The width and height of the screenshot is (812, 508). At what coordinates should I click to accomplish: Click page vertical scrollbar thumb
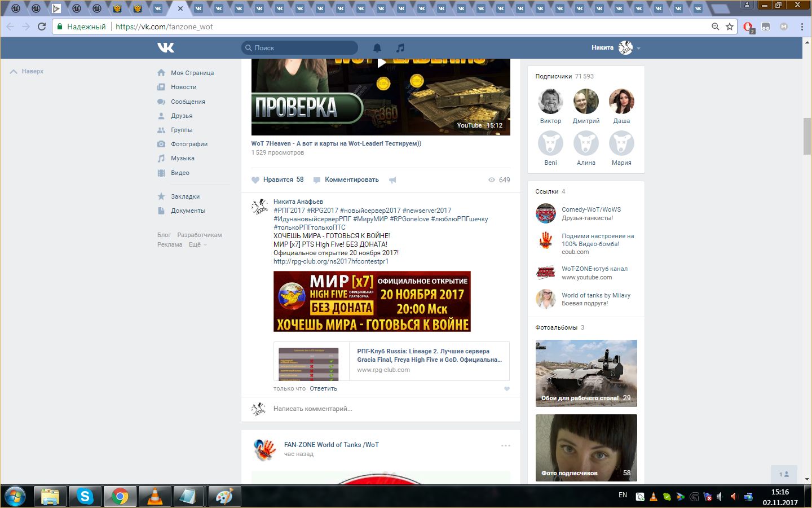(807, 136)
